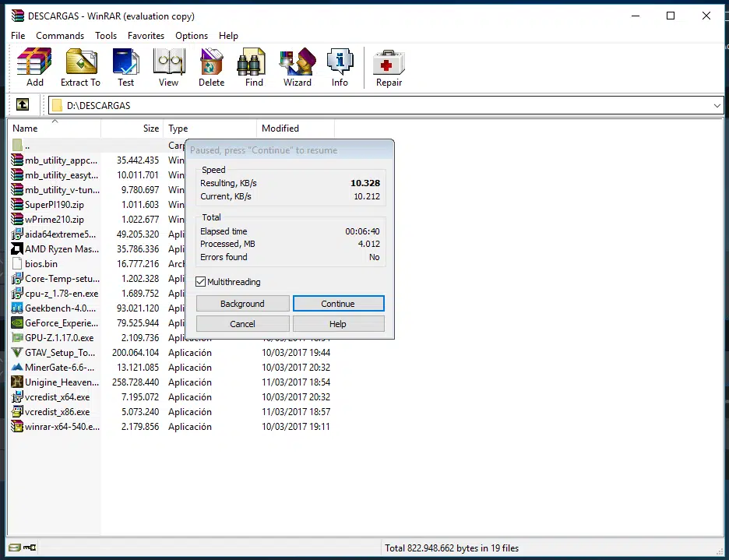Sort by the Size column header
This screenshot has width=729, height=560.
(x=132, y=129)
